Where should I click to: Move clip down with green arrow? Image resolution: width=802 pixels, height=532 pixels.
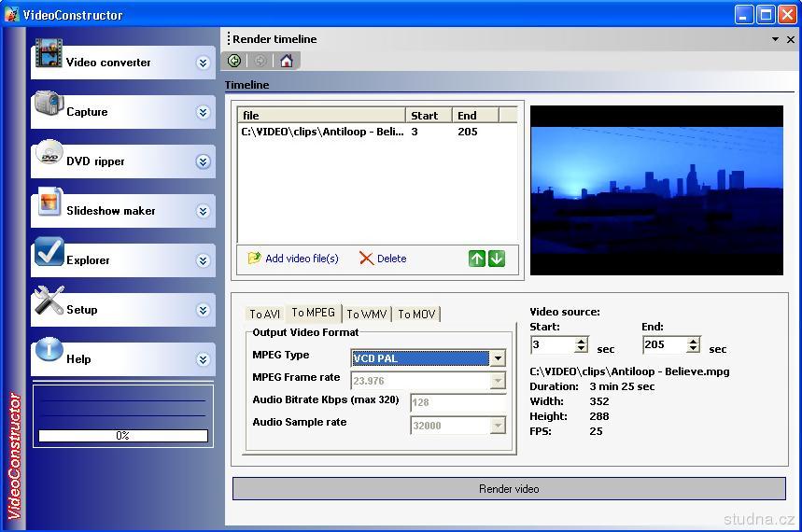[x=497, y=259]
